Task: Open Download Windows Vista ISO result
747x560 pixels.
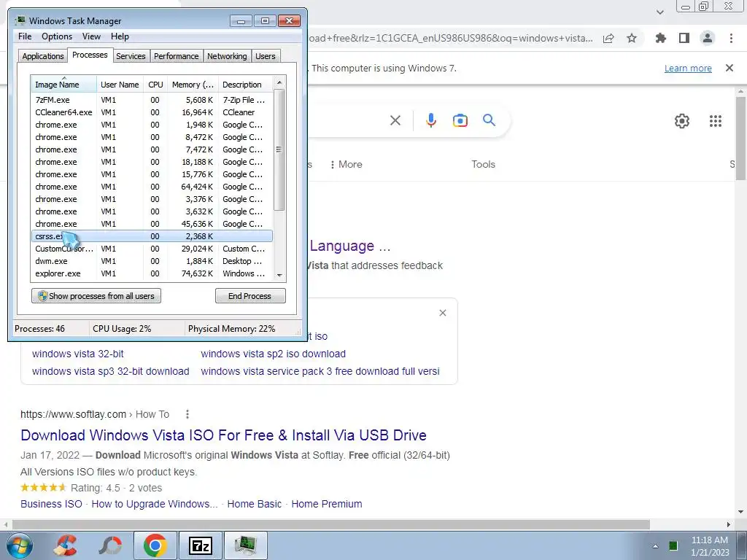Action: pyautogui.click(x=223, y=435)
